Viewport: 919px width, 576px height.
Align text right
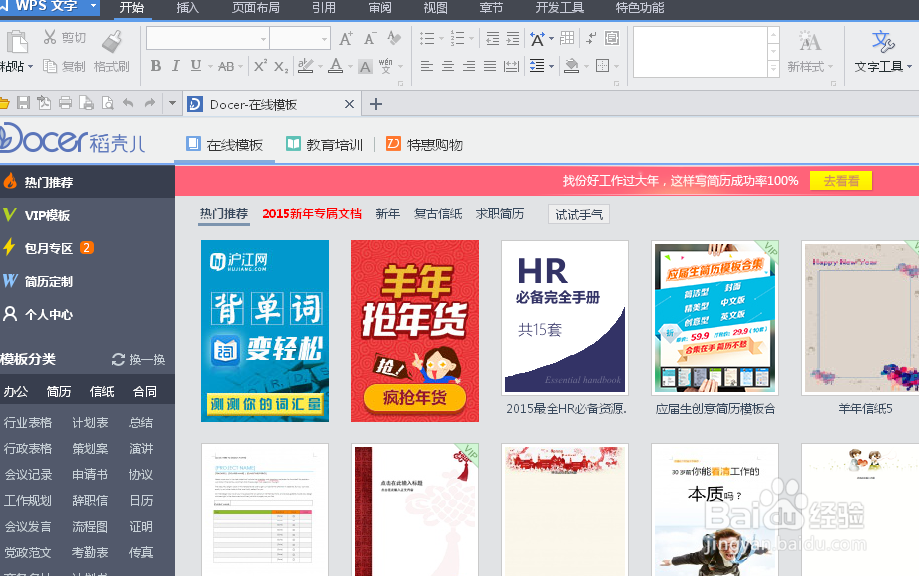click(469, 66)
